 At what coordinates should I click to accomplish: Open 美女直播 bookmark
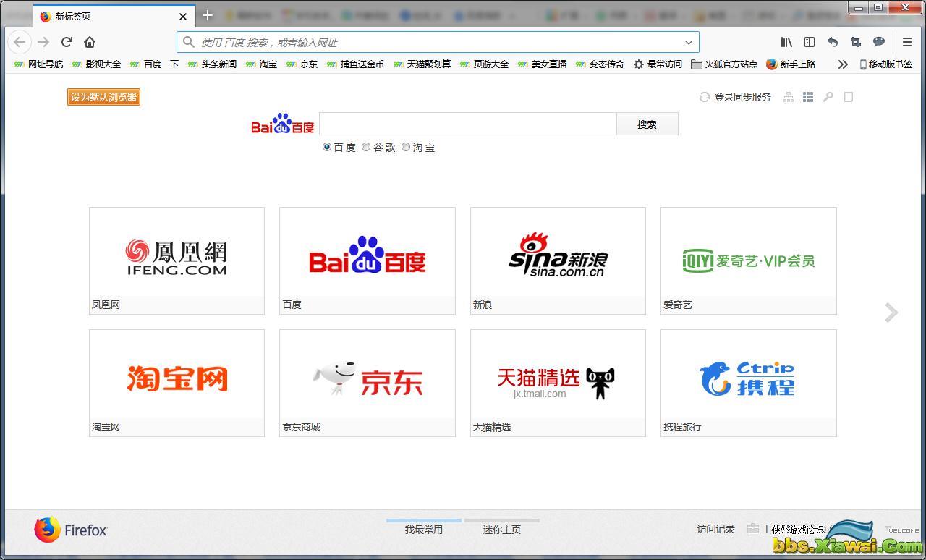click(x=543, y=64)
